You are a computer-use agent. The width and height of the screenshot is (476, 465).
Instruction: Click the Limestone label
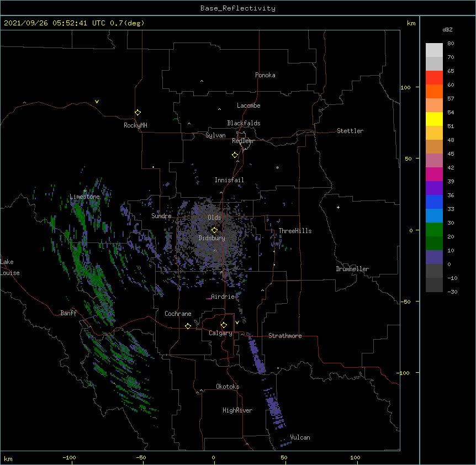tap(84, 197)
